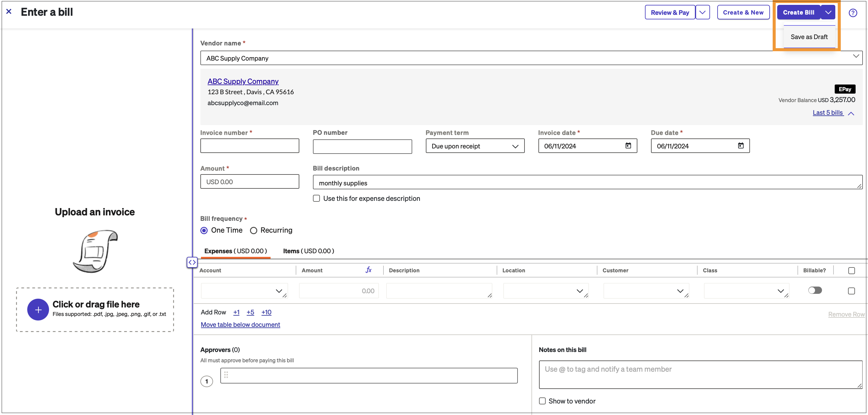Select the Recurring bill frequency option
The width and height of the screenshot is (868, 415).
253,230
